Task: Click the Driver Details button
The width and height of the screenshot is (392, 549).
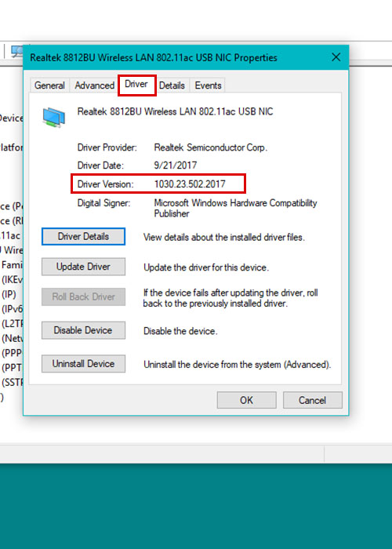Action: pos(83,236)
